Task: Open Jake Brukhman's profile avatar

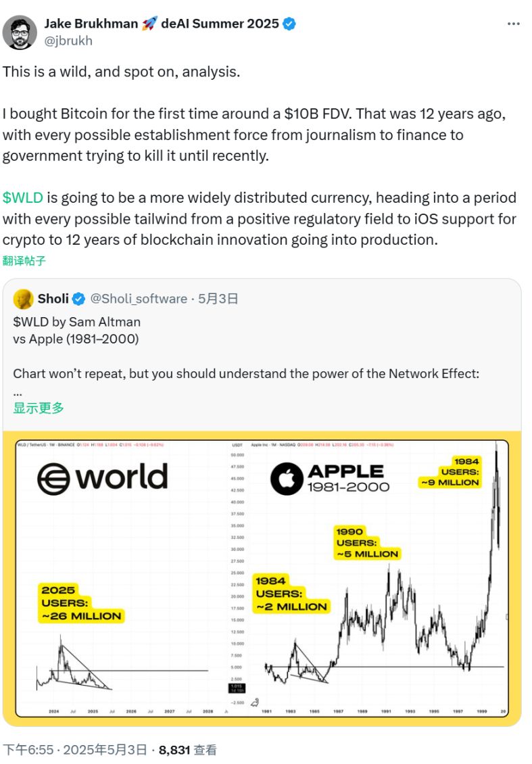Action: pos(20,32)
